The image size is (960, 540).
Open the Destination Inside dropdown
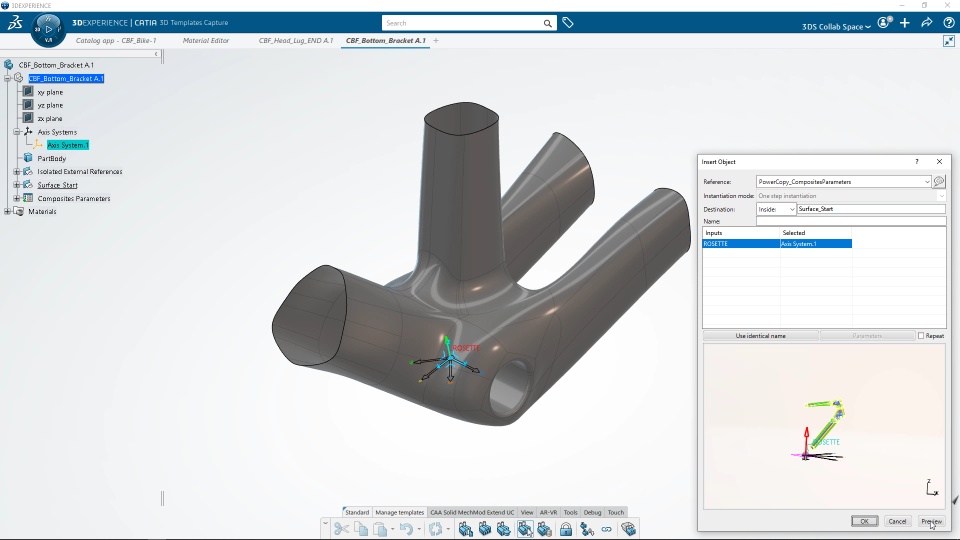pyautogui.click(x=792, y=209)
